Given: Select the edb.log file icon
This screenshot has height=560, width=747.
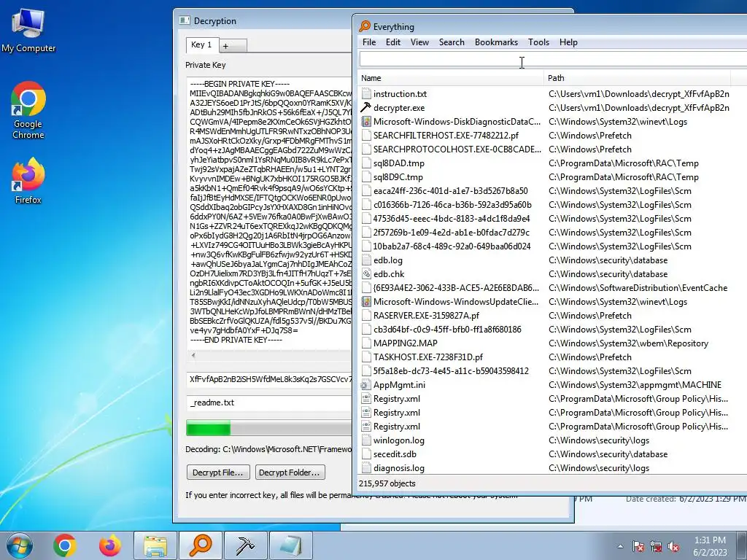Looking at the screenshot, I should pos(366,260).
